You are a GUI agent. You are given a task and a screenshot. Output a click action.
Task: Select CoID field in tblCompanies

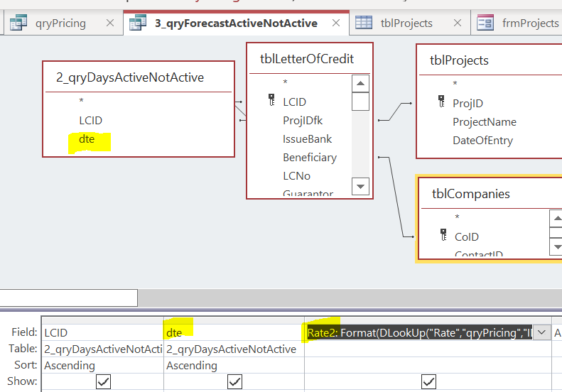(467, 237)
